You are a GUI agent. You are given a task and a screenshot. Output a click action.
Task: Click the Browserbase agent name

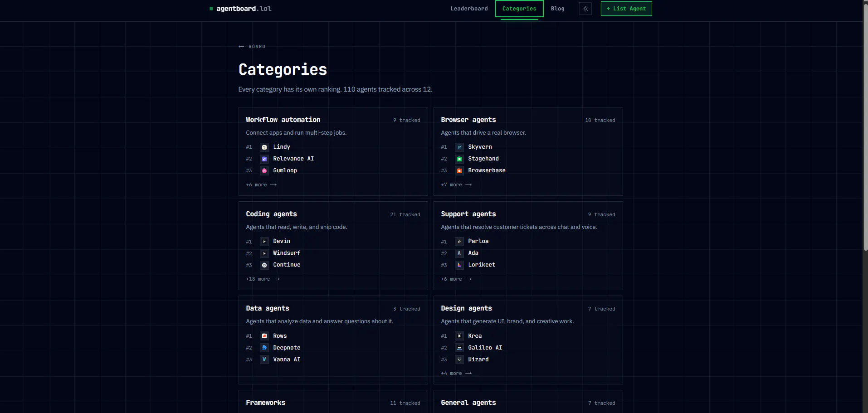click(487, 170)
